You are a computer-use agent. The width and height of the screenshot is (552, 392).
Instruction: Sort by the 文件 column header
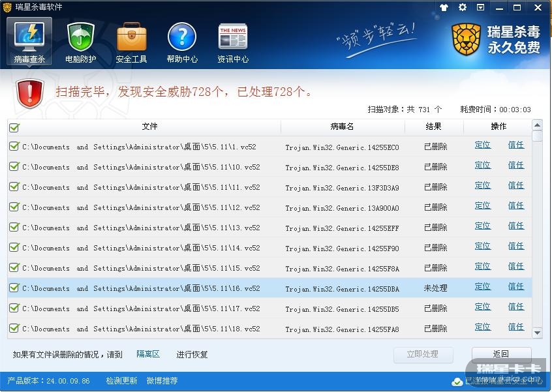tap(149, 127)
